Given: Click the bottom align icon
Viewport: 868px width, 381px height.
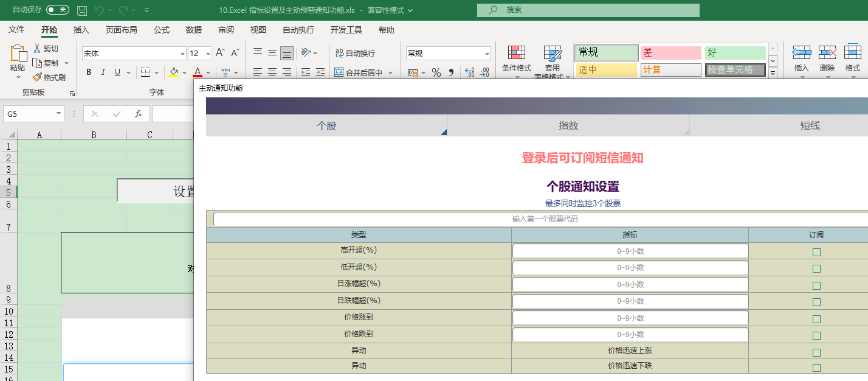Looking at the screenshot, I should (x=287, y=53).
